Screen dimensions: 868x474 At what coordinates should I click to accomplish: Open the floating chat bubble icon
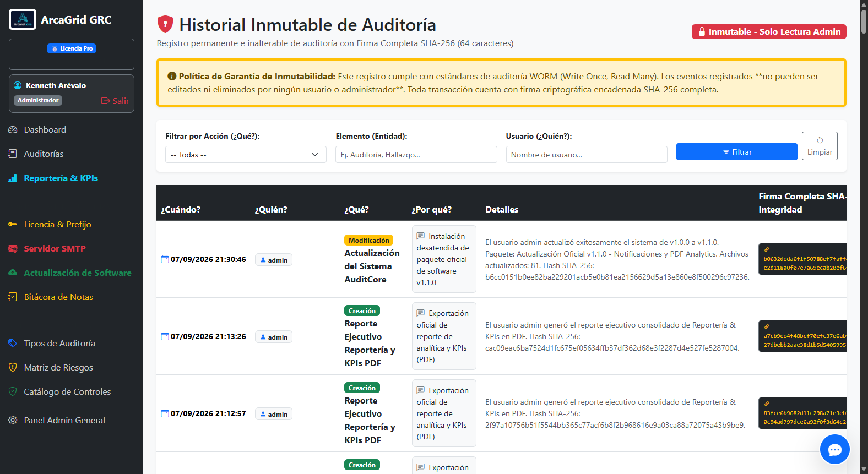835,450
